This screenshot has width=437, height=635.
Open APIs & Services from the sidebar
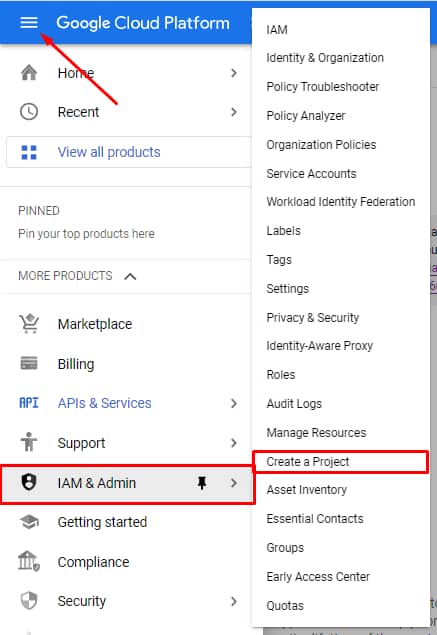tap(104, 403)
